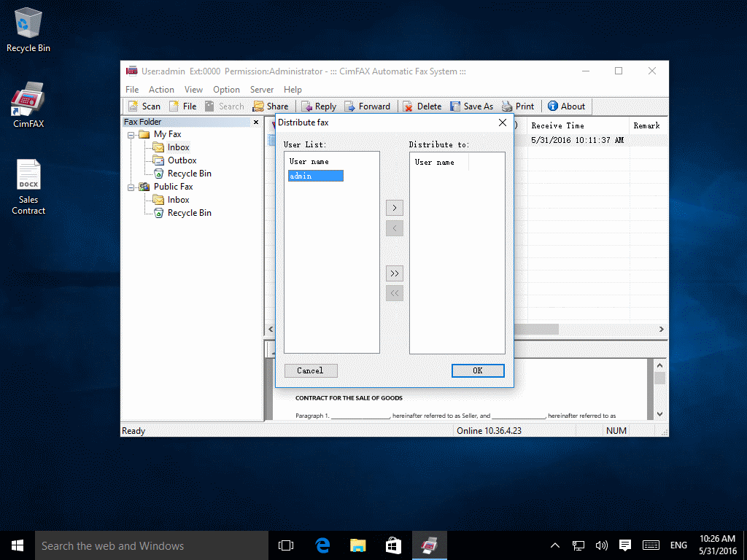Image resolution: width=747 pixels, height=560 pixels.
Task: Open the Help menu
Action: [293, 90]
